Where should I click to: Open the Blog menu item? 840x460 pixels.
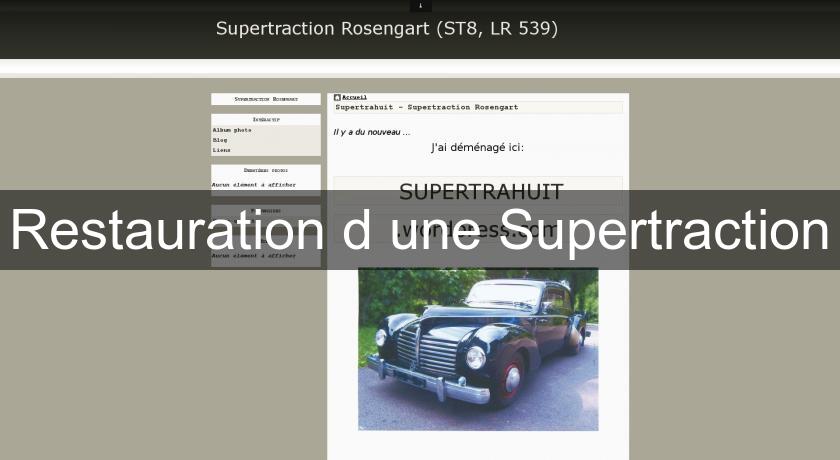(x=220, y=140)
